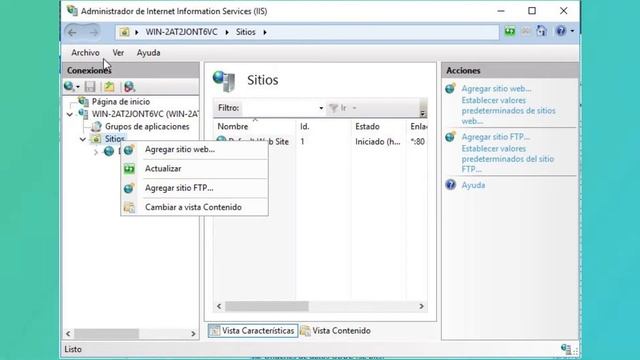Select Página de inicio in the tree
Viewport: 640px width, 360px height.
[x=121, y=101]
